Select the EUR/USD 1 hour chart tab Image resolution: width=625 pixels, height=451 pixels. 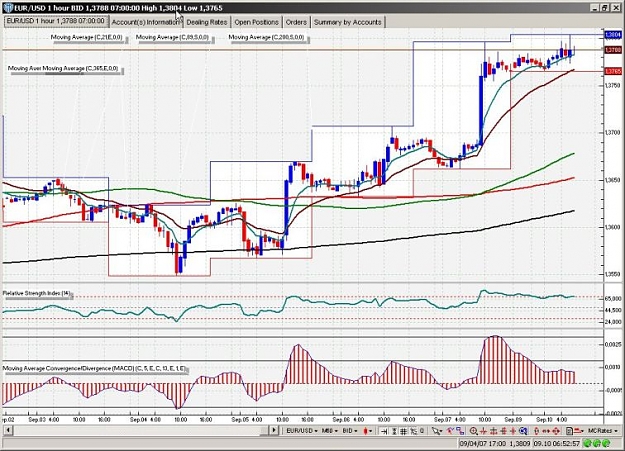click(56, 21)
